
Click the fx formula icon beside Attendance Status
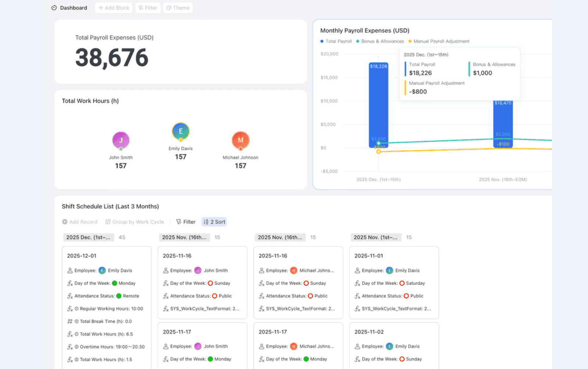point(69,296)
